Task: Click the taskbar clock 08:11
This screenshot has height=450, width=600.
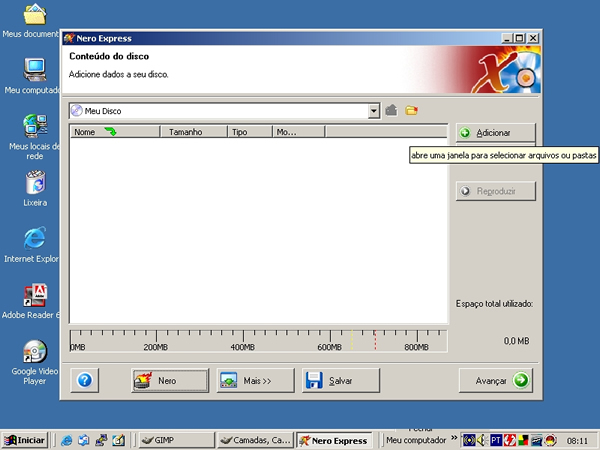Action: point(577,441)
